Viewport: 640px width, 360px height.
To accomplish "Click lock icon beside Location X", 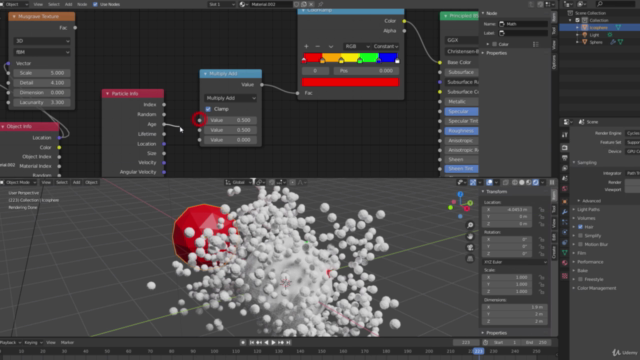I will click(542, 210).
